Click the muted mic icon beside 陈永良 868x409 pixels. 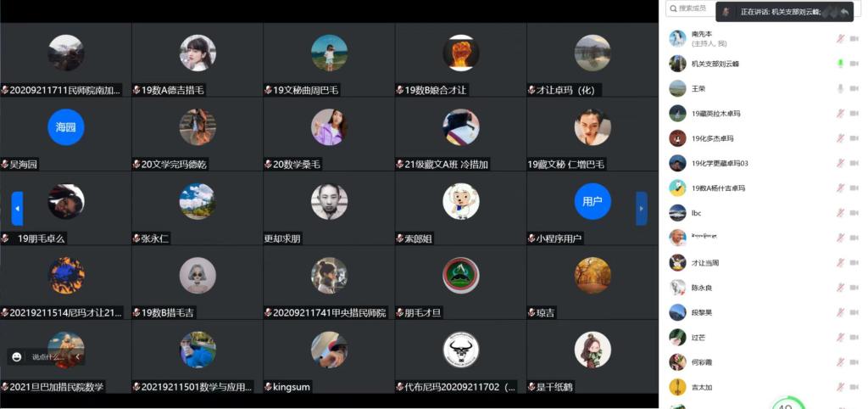[x=840, y=288]
